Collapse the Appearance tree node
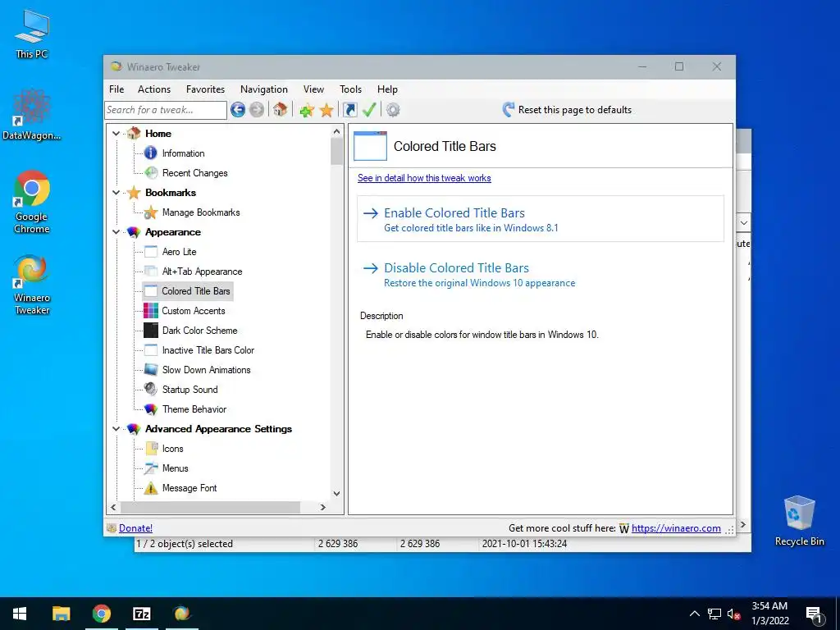Image resolution: width=840 pixels, height=630 pixels. (x=116, y=232)
